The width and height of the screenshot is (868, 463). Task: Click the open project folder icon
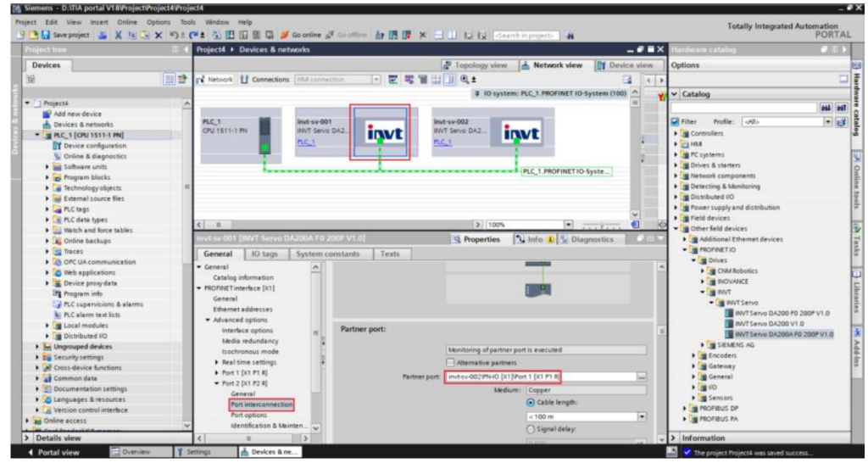[33, 35]
